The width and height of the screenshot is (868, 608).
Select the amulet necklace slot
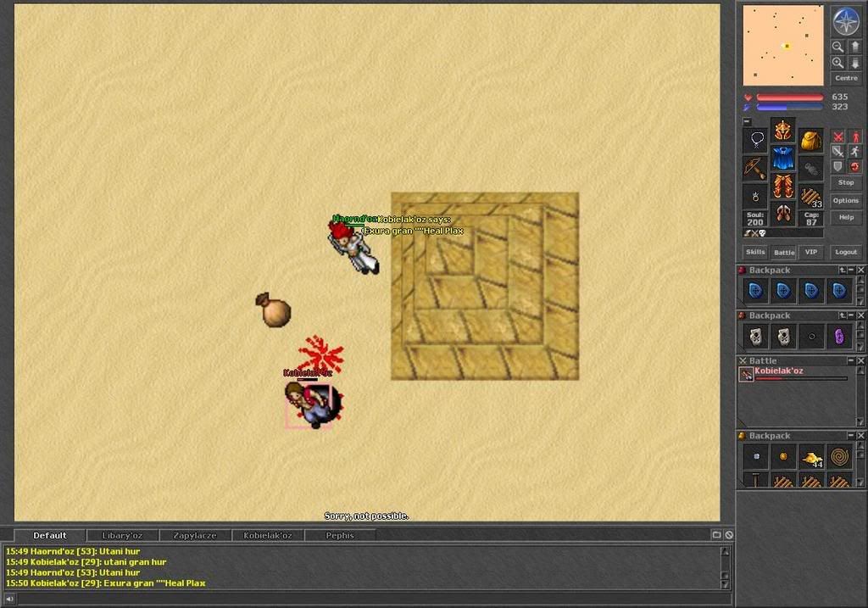pos(755,140)
